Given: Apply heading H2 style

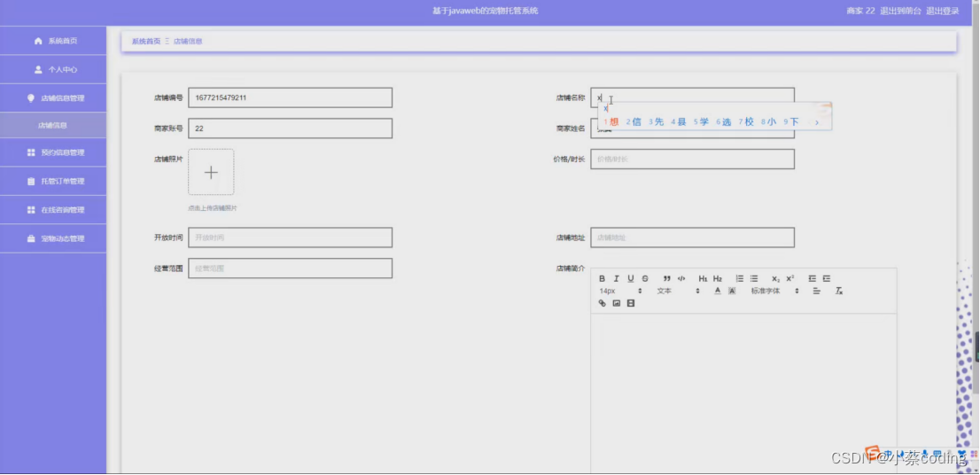Looking at the screenshot, I should coord(718,279).
